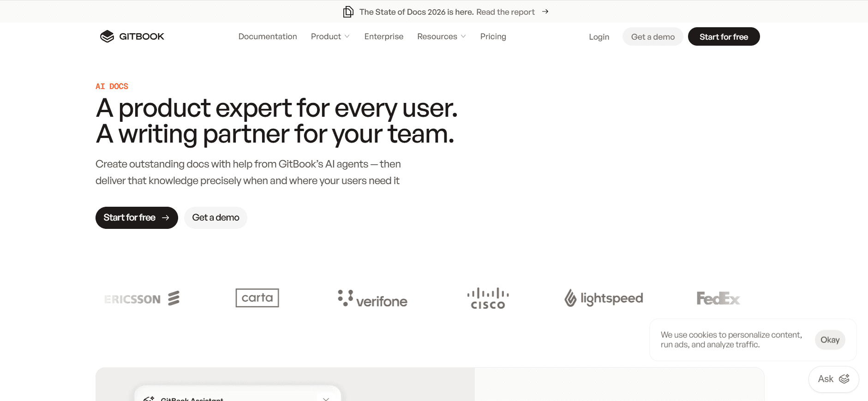This screenshot has width=868, height=401.
Task: Click the GitBook logo icon
Action: [x=107, y=36]
